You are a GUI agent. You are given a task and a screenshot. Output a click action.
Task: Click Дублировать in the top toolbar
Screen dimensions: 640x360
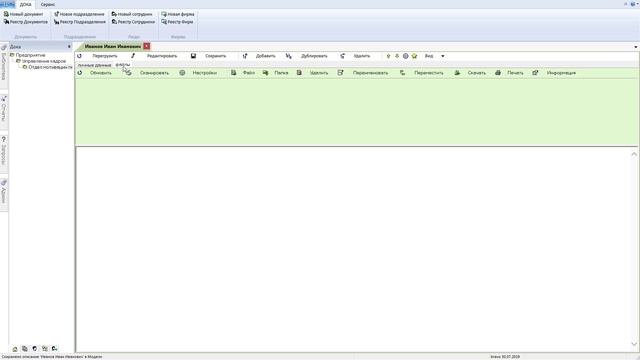click(x=307, y=56)
